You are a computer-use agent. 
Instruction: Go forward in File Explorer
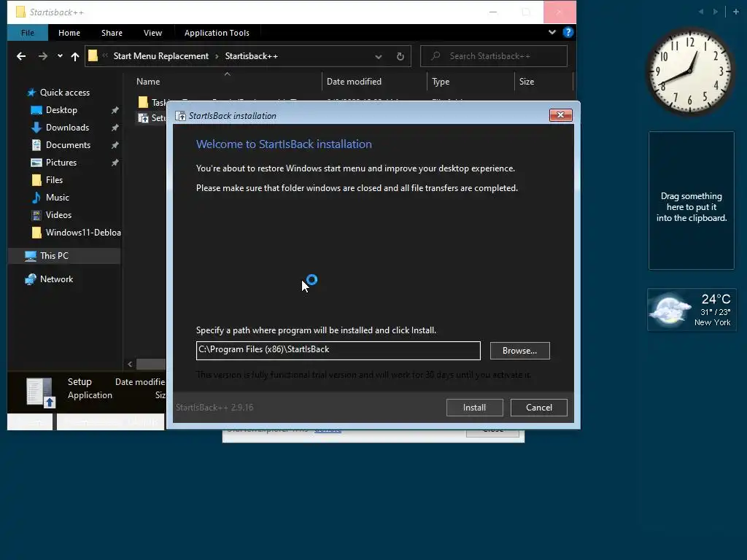[43, 56]
